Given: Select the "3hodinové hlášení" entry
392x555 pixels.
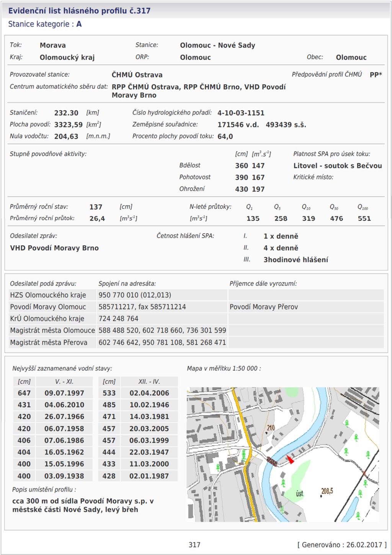Looking at the screenshot, I should pyautogui.click(x=296, y=260).
